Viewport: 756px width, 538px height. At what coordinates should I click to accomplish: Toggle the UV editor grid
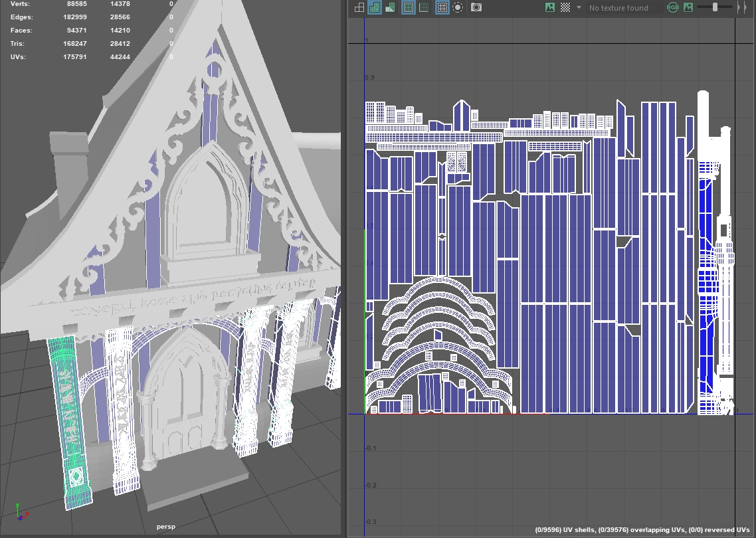(442, 8)
